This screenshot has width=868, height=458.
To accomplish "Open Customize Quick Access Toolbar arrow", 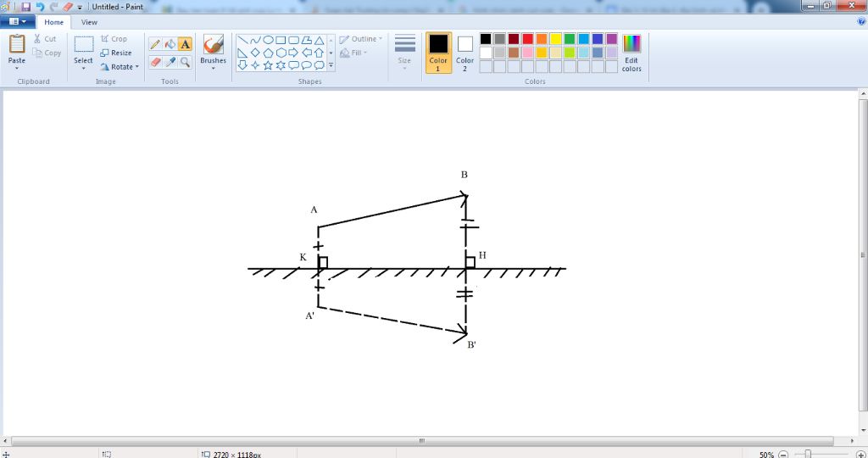I will 80,7.
